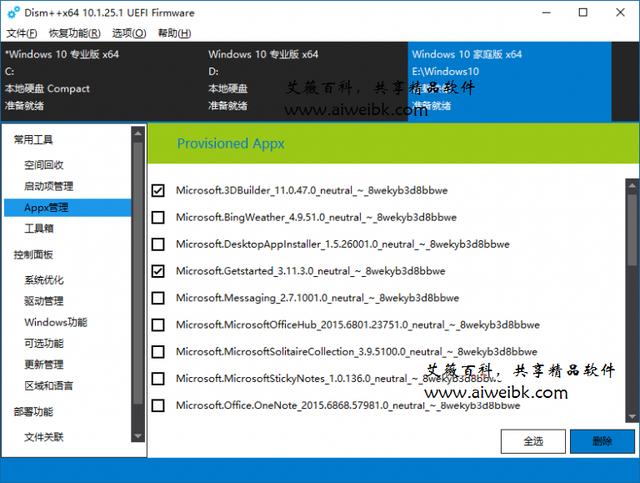Click Microsoft.Messaging_2.7.1001.0 package name

pos(318,298)
